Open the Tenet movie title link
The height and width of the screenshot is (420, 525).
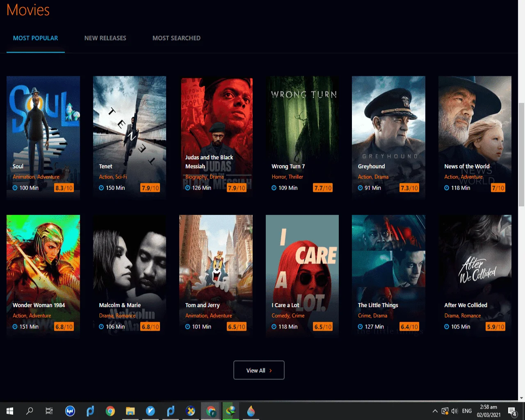pyautogui.click(x=105, y=167)
